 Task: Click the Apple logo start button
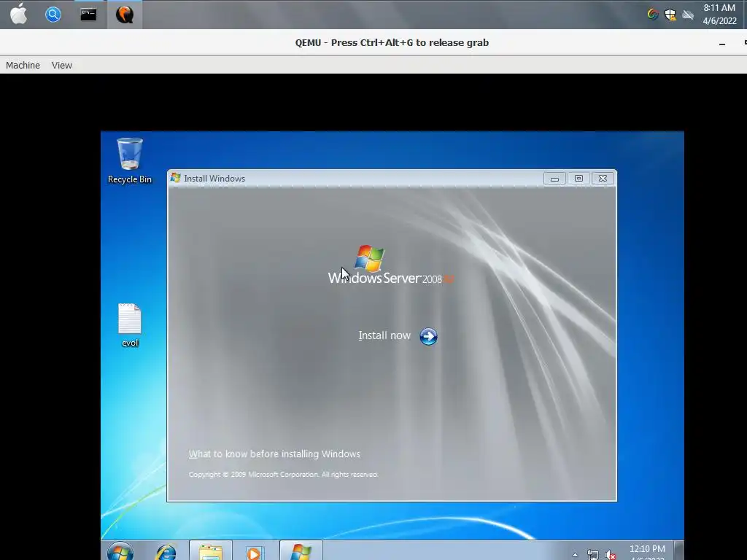[18, 15]
